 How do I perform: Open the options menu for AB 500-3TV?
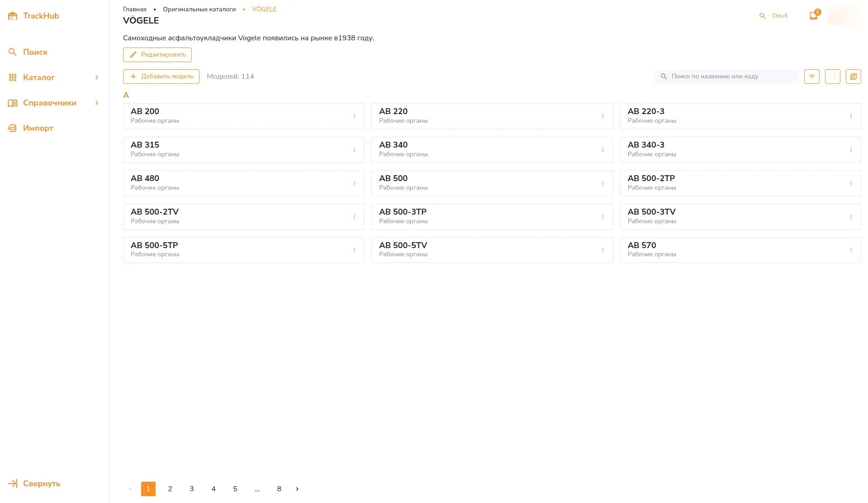tap(851, 217)
